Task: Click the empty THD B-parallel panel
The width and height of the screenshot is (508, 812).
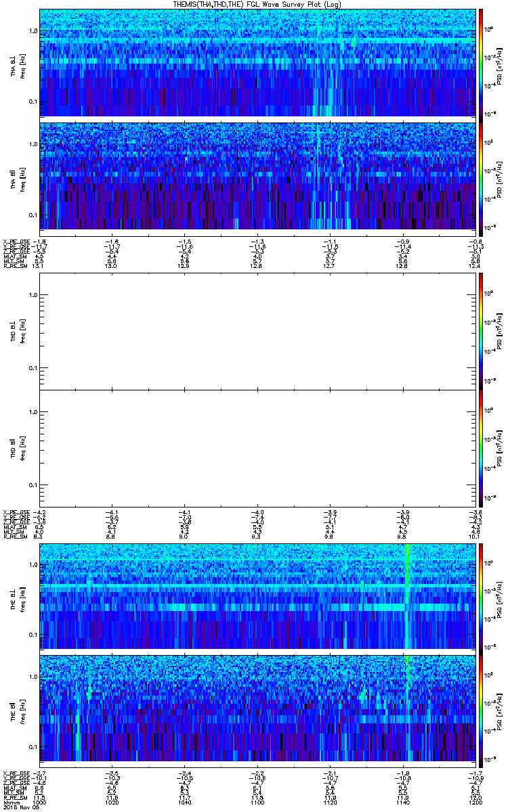Action: [257, 448]
